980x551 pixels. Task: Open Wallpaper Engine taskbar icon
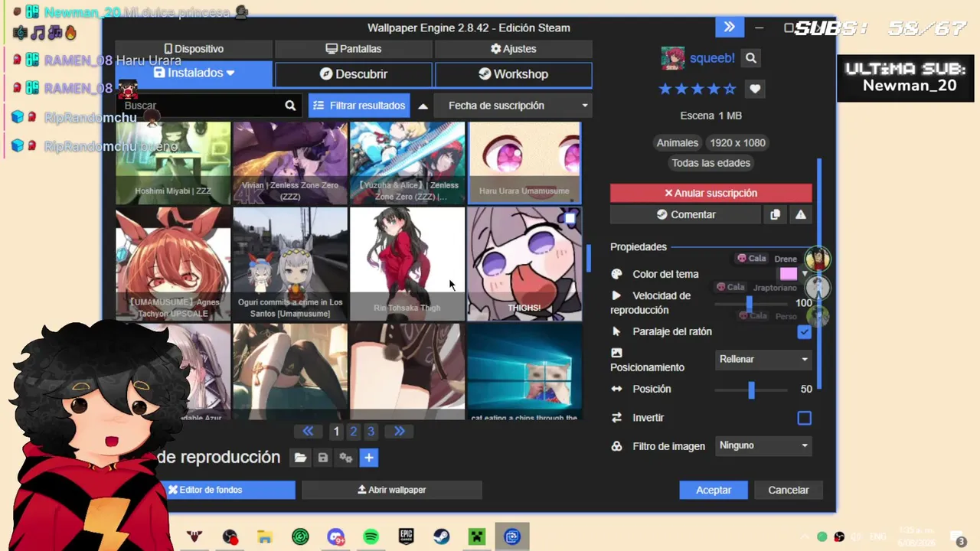pyautogui.click(x=512, y=537)
